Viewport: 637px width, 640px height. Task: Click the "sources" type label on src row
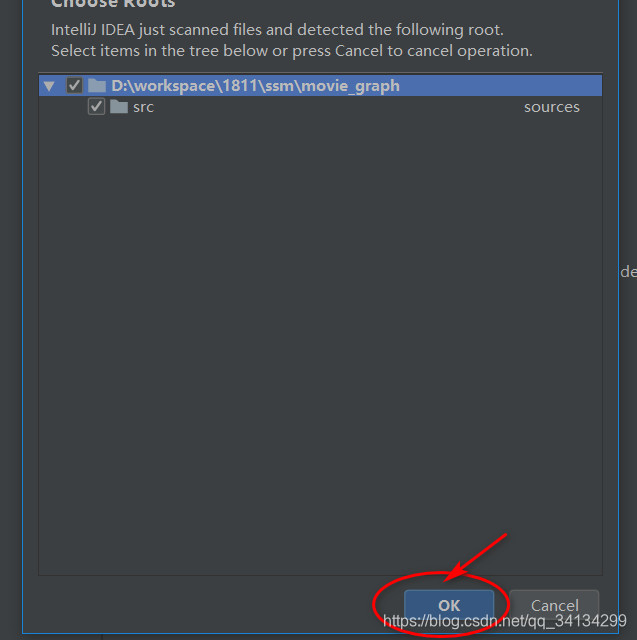[552, 107]
